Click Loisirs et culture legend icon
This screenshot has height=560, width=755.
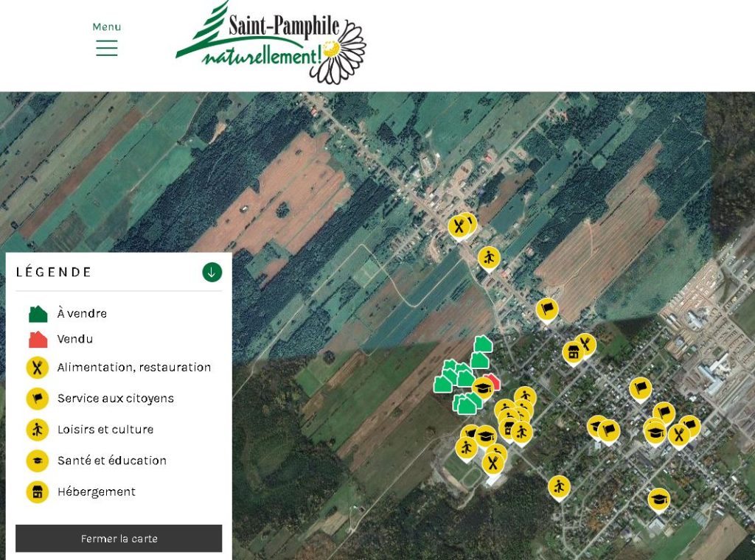coord(38,430)
